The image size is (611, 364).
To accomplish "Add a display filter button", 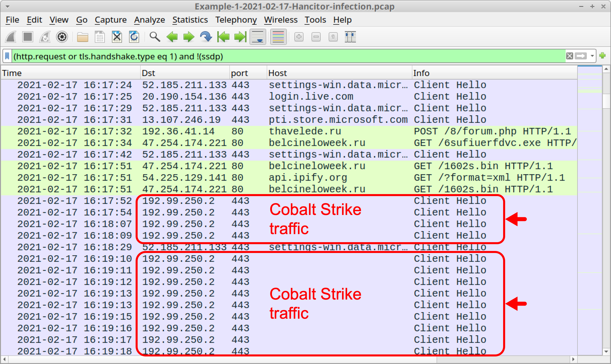I will pyautogui.click(x=603, y=56).
